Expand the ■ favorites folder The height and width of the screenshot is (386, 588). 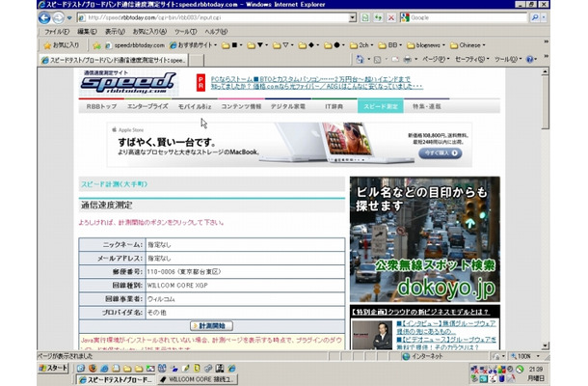(x=231, y=45)
